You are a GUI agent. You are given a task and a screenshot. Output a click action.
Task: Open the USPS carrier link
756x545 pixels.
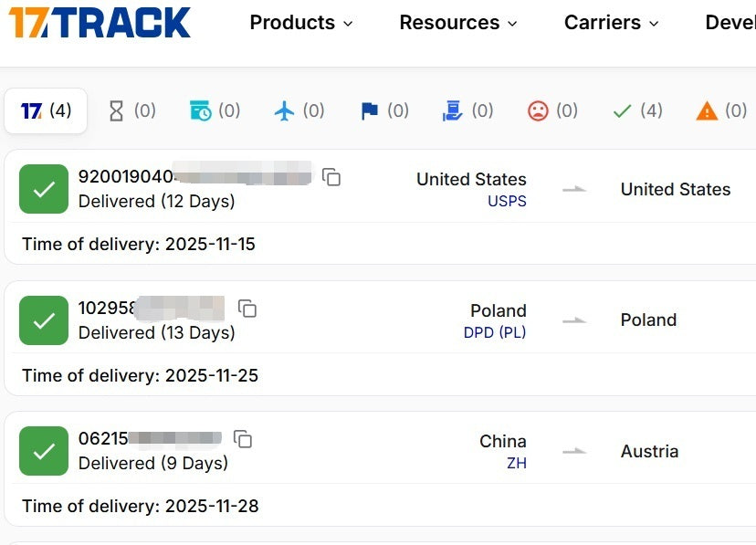coord(507,201)
